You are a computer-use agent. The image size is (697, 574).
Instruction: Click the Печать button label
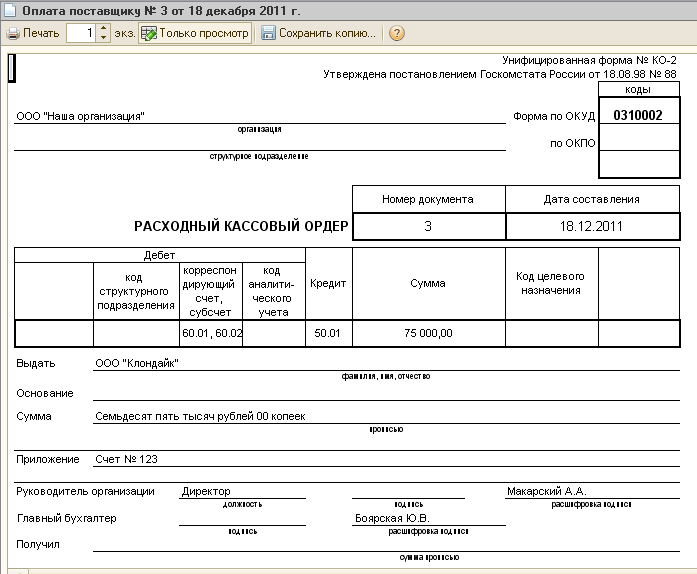[41, 33]
